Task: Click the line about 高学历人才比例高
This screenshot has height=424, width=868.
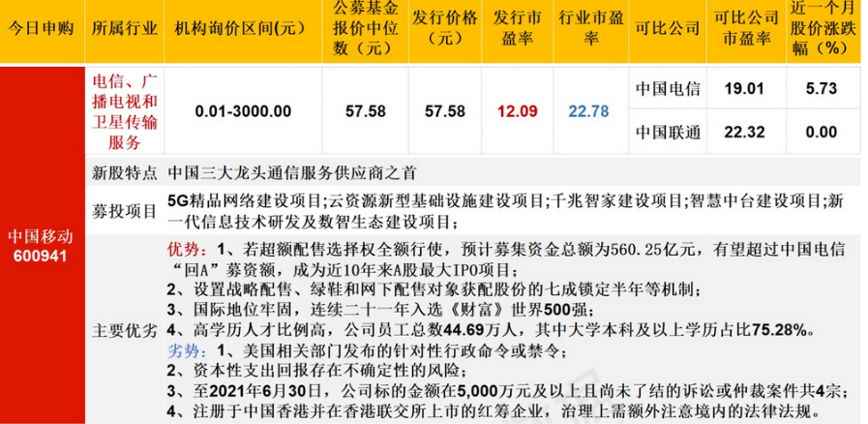Action: pyautogui.click(x=491, y=330)
